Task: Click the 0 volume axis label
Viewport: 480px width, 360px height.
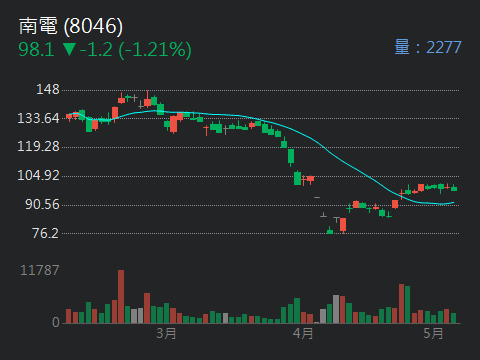Action: tap(56, 322)
